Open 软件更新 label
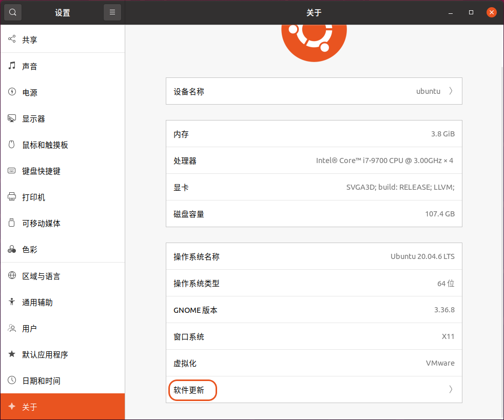 [x=189, y=390]
